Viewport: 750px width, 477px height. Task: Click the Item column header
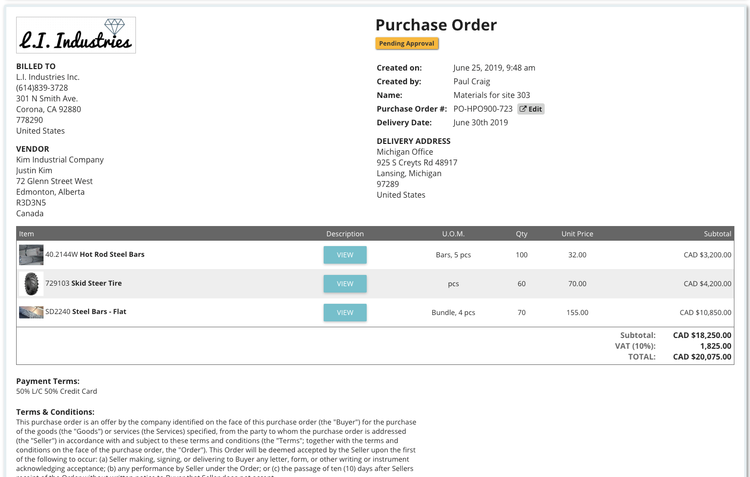(26, 234)
